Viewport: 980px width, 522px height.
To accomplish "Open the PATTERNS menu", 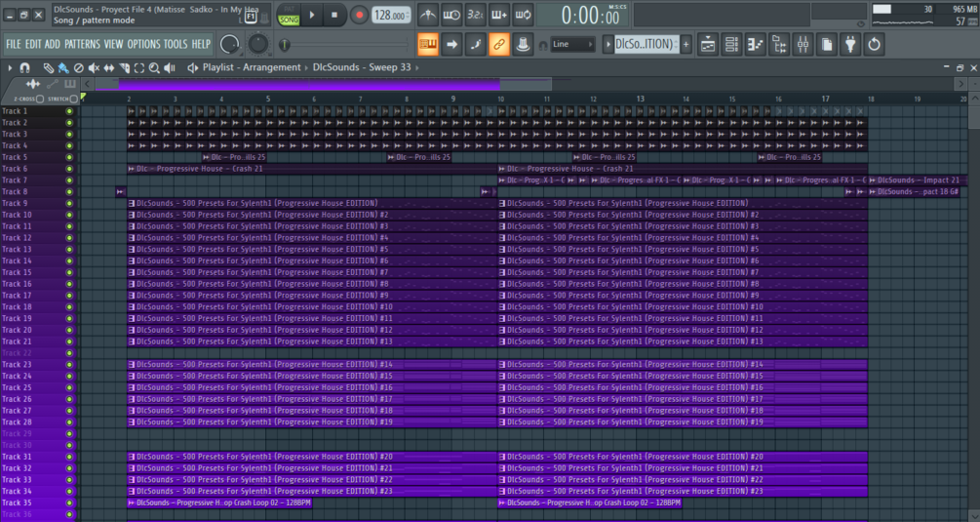I will coord(82,44).
